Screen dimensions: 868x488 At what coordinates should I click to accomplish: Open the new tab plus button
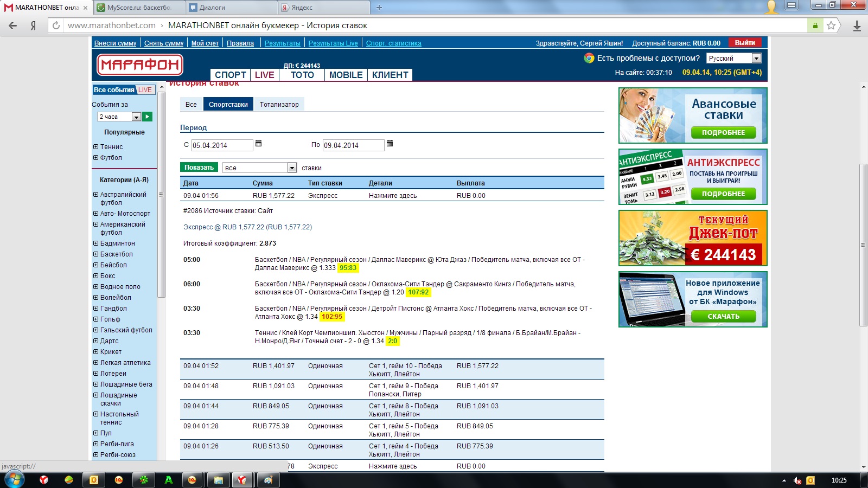(379, 8)
